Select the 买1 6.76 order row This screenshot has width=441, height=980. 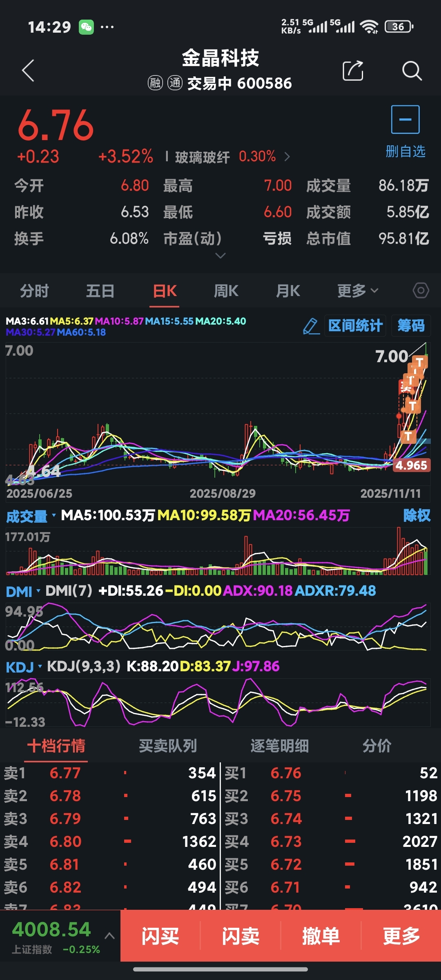coord(331,773)
